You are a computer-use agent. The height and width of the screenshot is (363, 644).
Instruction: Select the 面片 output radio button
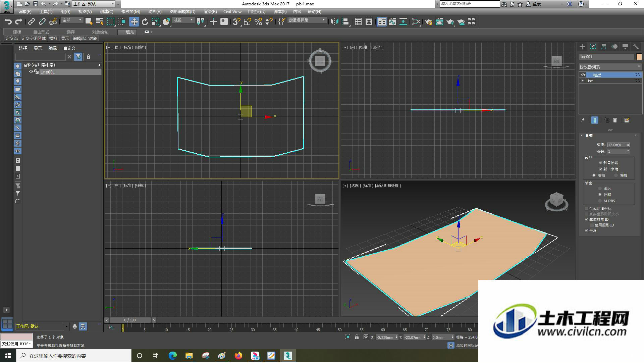[600, 189]
